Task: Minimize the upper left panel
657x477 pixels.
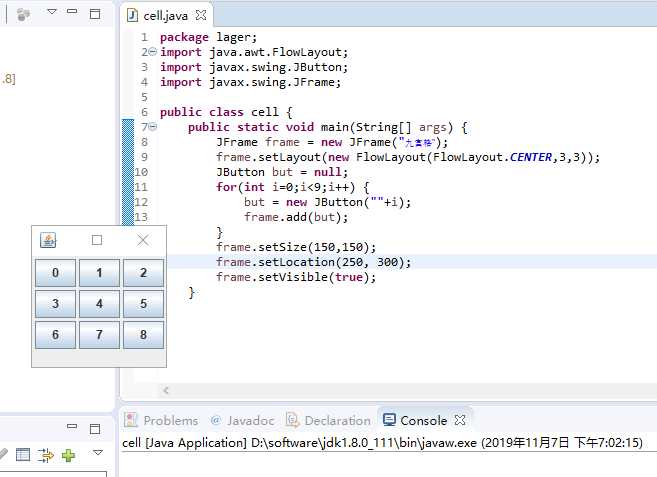Action: (x=72, y=11)
